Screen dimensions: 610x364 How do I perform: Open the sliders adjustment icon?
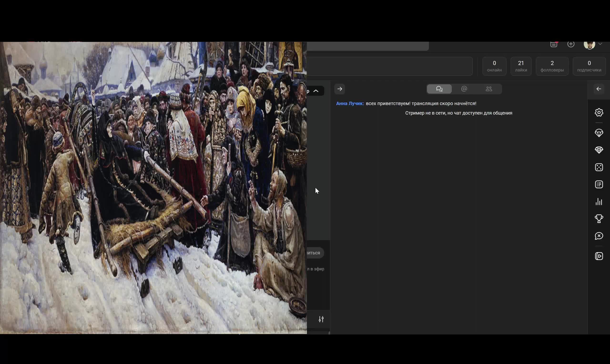321,319
